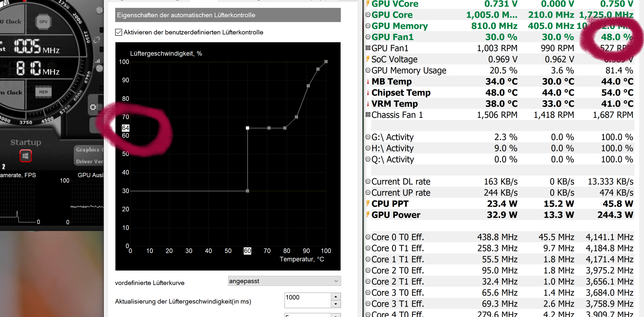Select the fan curve node at 100°C, 100%

[326, 62]
